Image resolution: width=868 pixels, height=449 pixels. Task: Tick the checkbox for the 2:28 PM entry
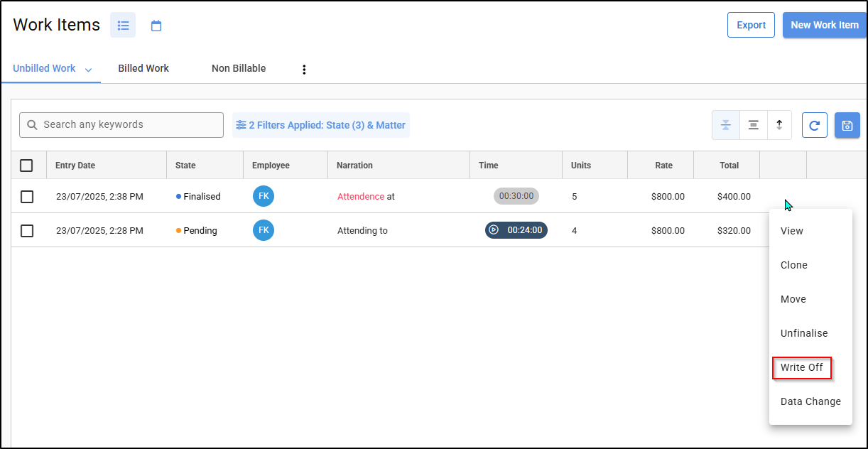coord(27,231)
